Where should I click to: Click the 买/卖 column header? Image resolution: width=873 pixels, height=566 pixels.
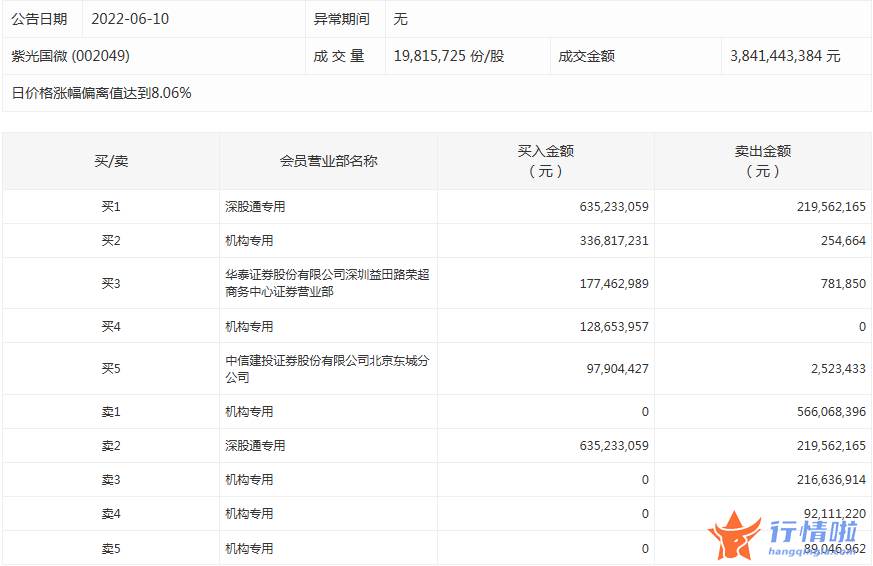[111, 161]
